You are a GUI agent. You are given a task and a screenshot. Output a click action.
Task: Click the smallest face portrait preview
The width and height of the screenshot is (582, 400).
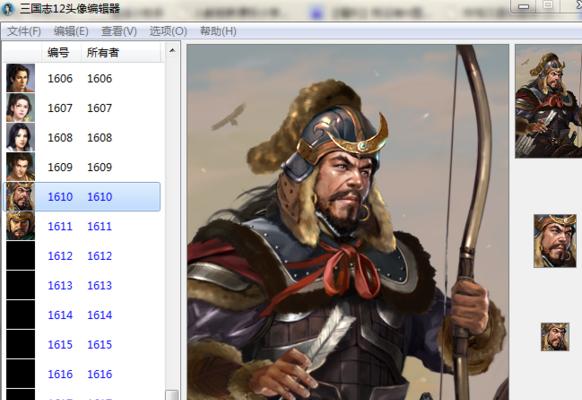pyautogui.click(x=555, y=337)
